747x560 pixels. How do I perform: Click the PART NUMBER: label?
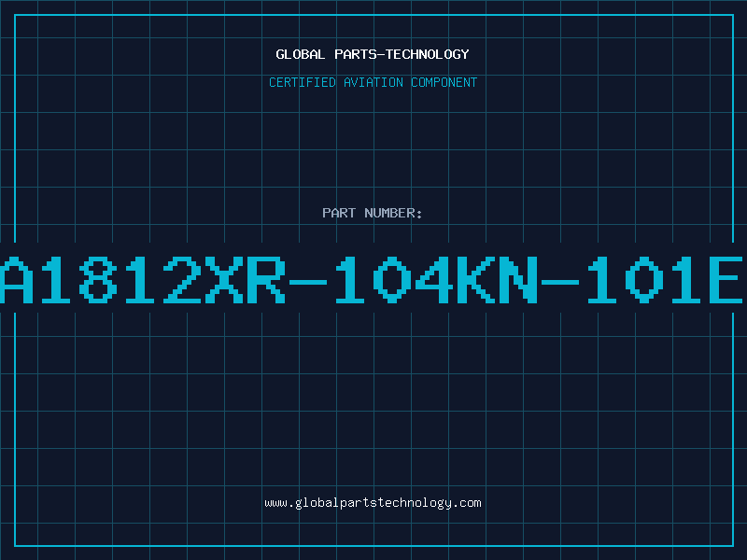click(x=373, y=213)
